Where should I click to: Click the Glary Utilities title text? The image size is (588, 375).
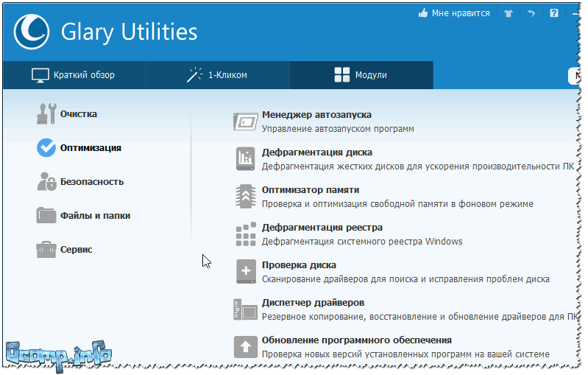(x=129, y=32)
